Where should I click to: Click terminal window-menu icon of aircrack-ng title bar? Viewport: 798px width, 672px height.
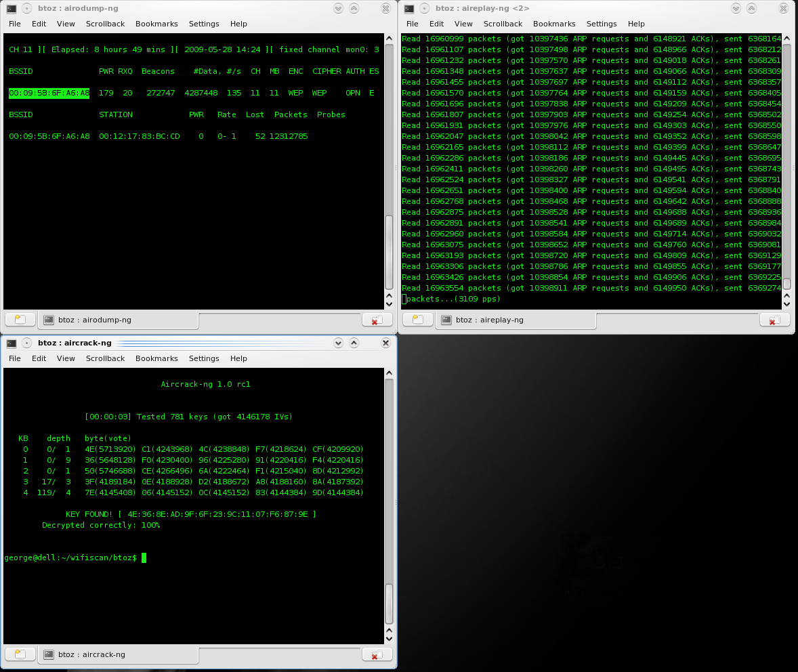pos(12,343)
